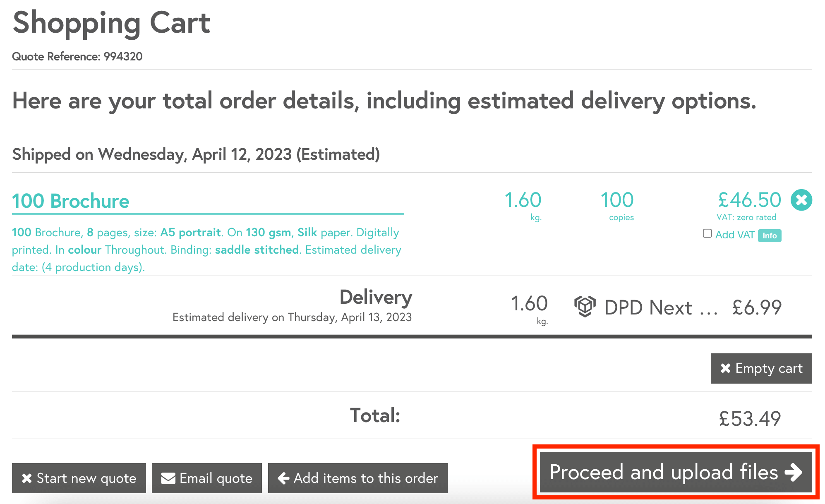Click the DPD parcel box icon
This screenshot has height=504, width=825.
point(585,307)
